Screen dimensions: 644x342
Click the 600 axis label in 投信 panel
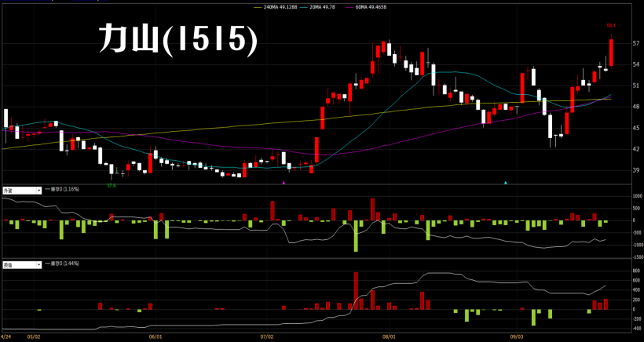pos(636,281)
